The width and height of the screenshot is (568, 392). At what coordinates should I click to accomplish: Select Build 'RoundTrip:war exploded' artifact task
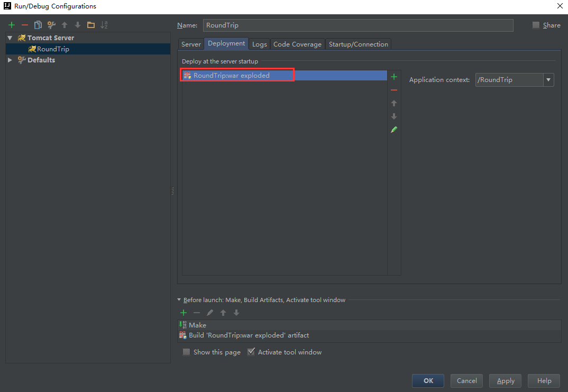coord(369,335)
